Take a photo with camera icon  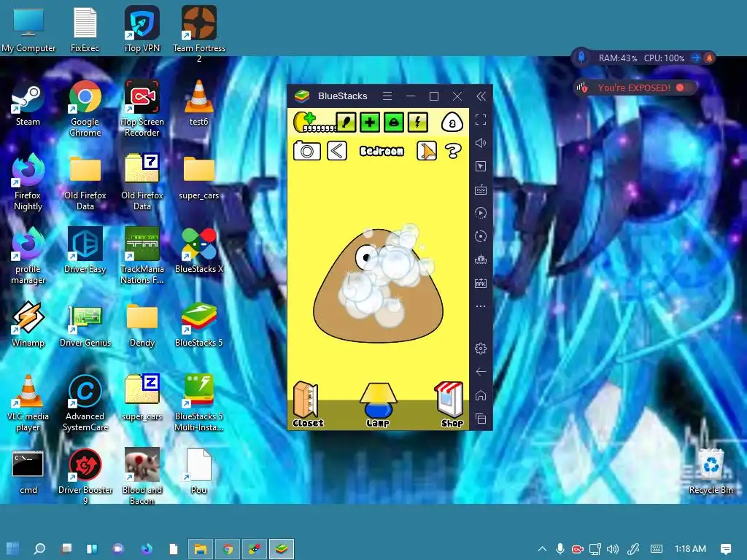(307, 151)
